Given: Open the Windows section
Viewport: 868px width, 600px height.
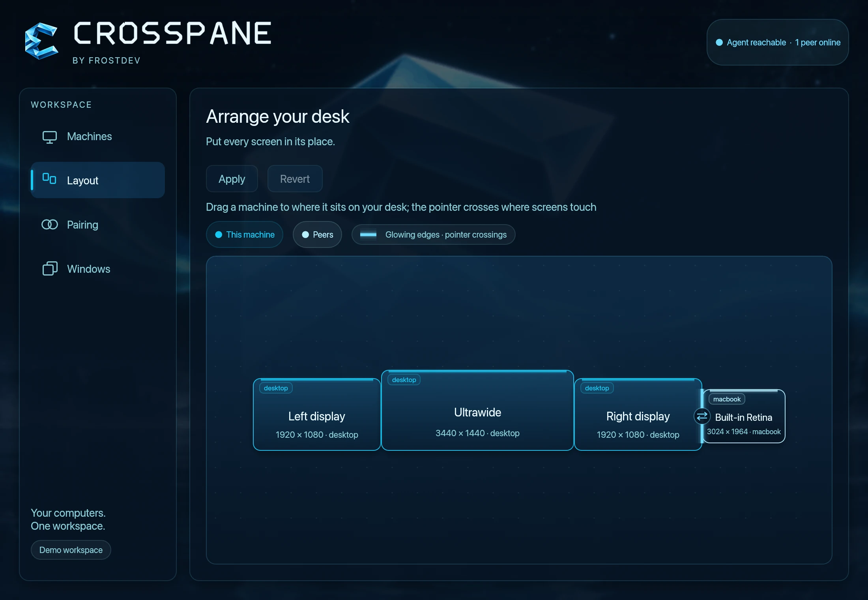Looking at the screenshot, I should pos(98,268).
